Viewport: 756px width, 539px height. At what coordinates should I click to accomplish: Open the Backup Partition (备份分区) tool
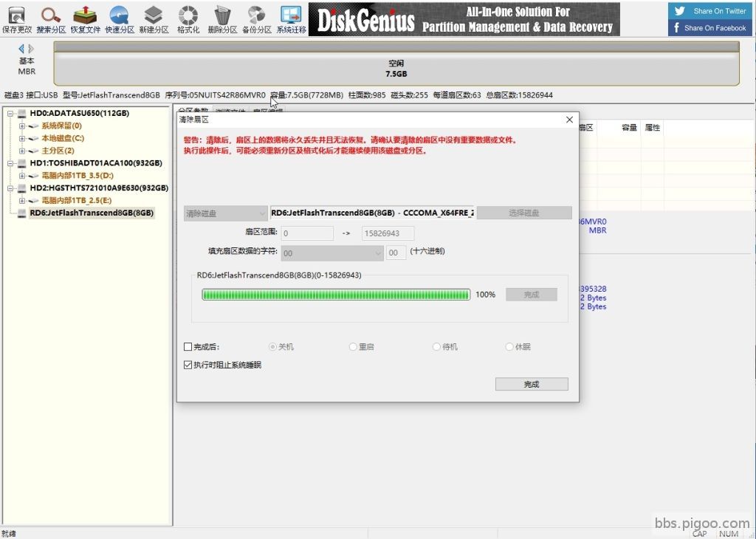(x=256, y=19)
